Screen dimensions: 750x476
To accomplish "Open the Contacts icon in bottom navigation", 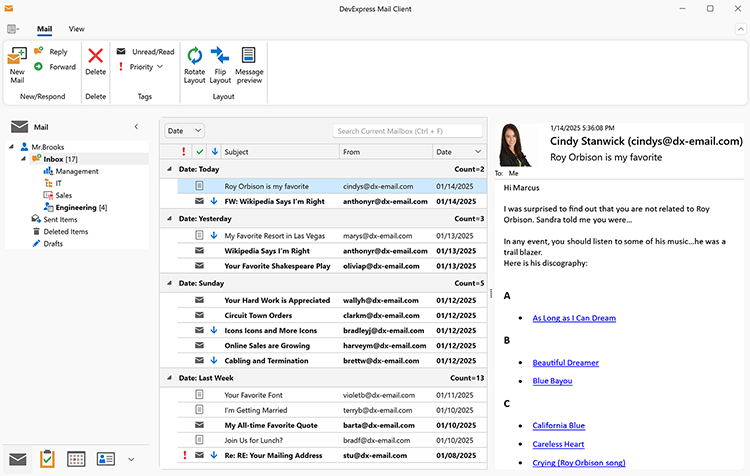I will click(x=106, y=459).
